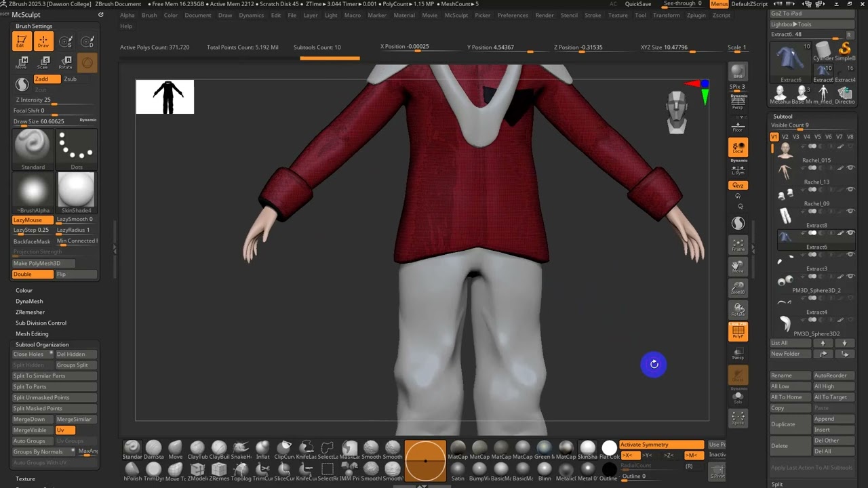Screen dimensions: 868x488
Task: Open the Render menu
Action: 545,15
